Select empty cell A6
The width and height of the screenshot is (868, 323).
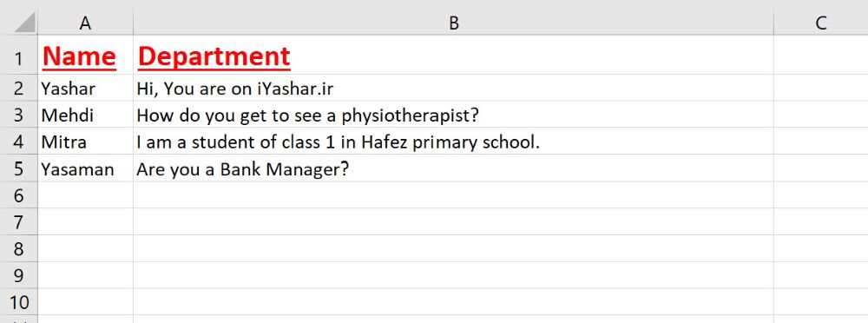coord(85,195)
